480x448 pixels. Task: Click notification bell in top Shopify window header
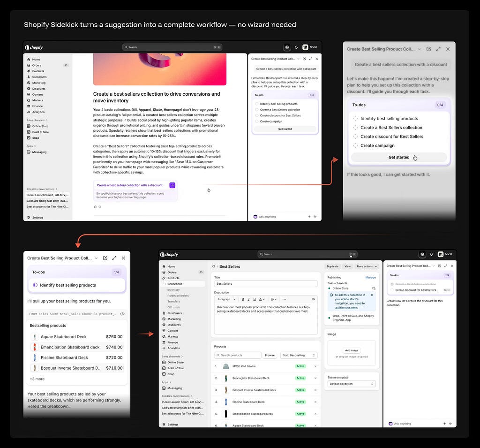pos(296,47)
